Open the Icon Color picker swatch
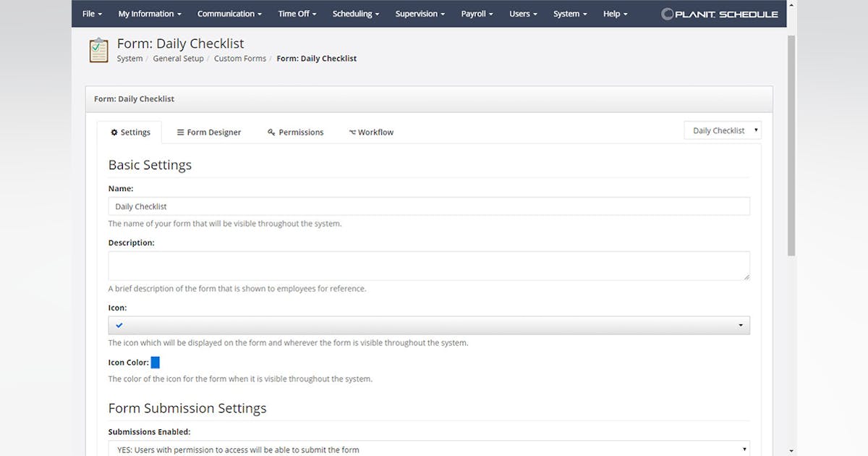The image size is (868, 456). [x=155, y=362]
